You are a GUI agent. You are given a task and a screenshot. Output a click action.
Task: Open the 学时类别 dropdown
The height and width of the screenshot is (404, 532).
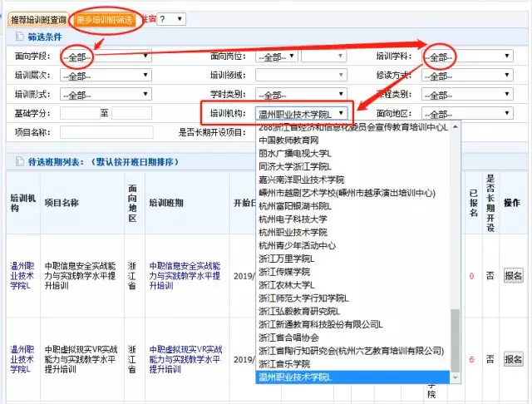tap(301, 94)
